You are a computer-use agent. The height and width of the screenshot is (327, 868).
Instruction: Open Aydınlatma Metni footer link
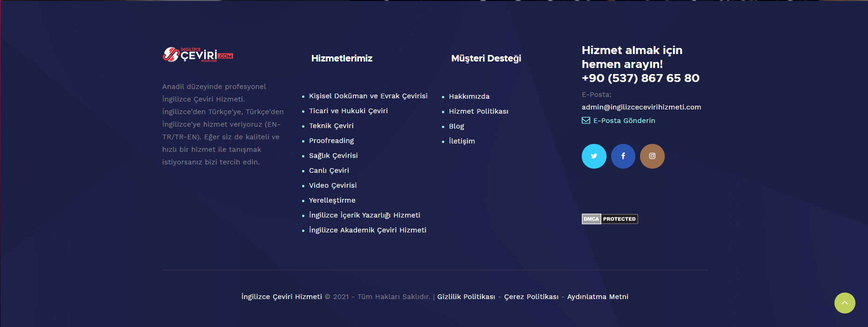pos(598,297)
